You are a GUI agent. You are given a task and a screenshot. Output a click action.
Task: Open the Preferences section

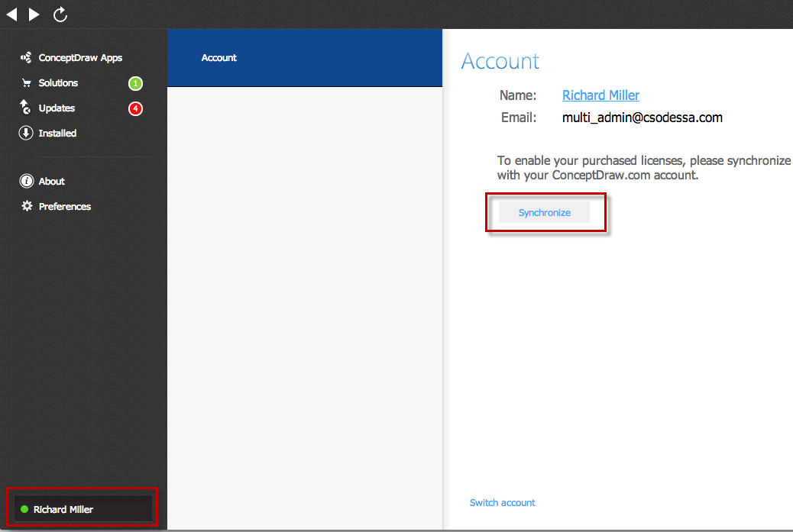click(x=65, y=207)
